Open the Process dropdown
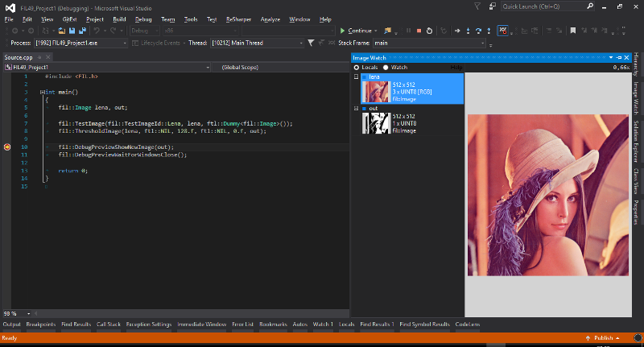 click(x=125, y=43)
